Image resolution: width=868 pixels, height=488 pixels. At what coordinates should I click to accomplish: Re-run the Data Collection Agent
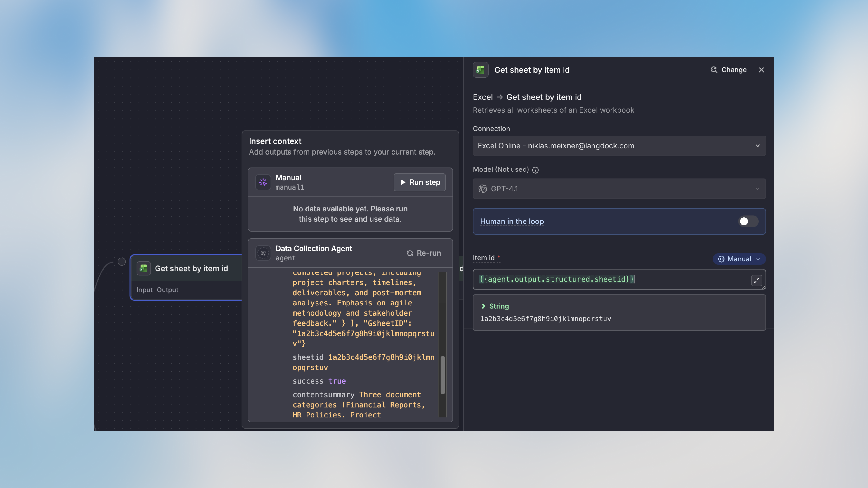(424, 253)
